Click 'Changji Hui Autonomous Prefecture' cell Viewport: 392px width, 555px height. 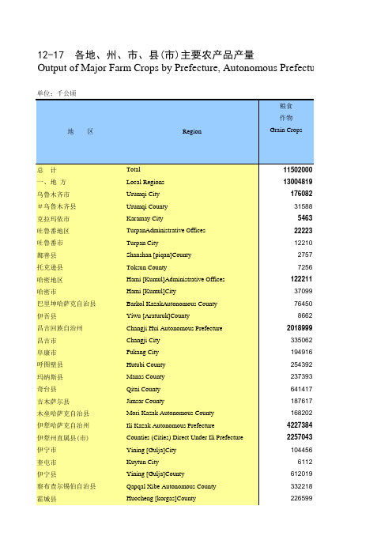click(x=174, y=328)
